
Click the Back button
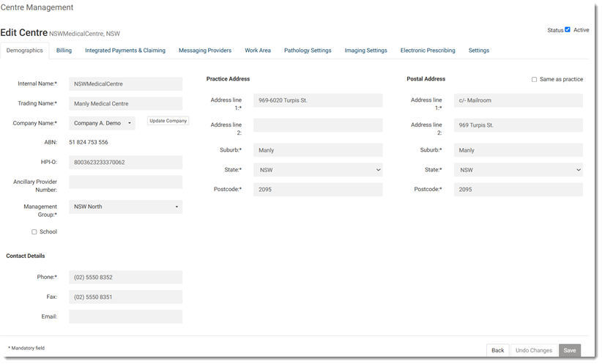(497, 350)
